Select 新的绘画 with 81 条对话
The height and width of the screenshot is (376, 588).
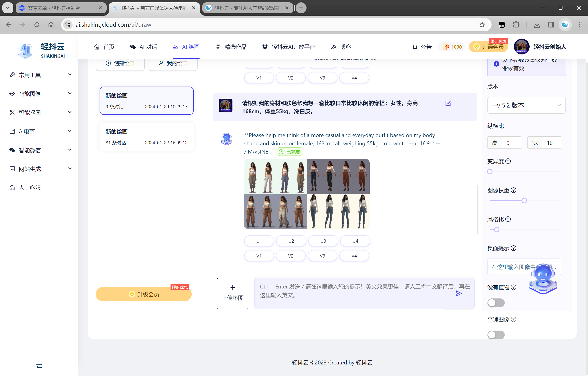[146, 137]
